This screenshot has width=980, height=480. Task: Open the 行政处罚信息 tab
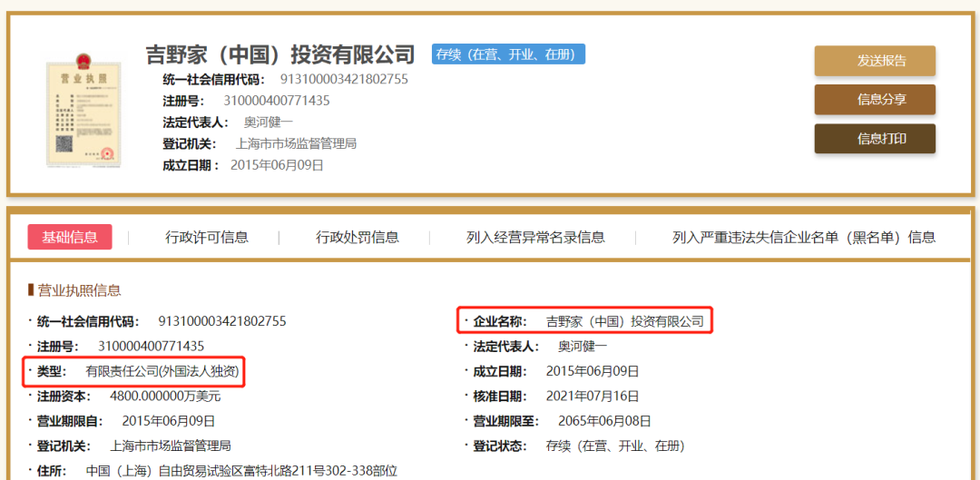coord(358,237)
